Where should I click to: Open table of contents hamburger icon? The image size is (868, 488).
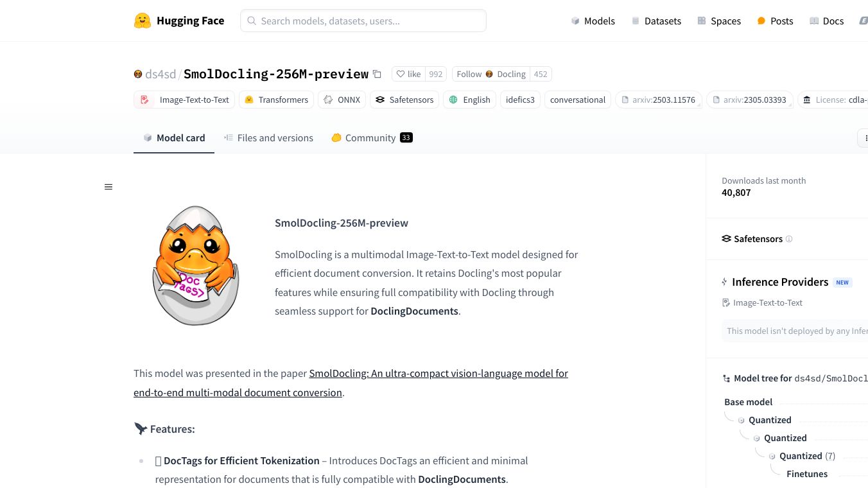pyautogui.click(x=108, y=187)
